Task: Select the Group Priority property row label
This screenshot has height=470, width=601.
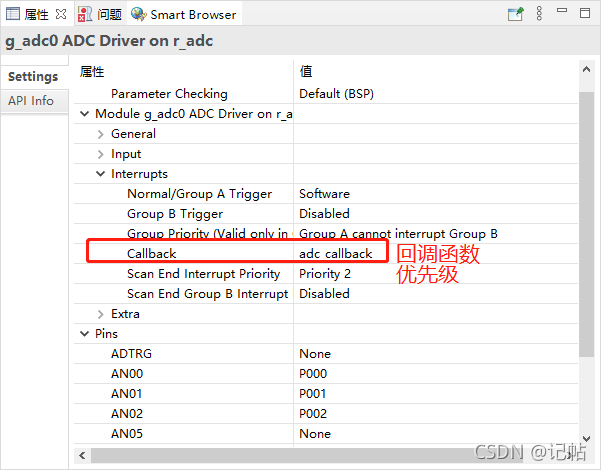Action: click(208, 233)
